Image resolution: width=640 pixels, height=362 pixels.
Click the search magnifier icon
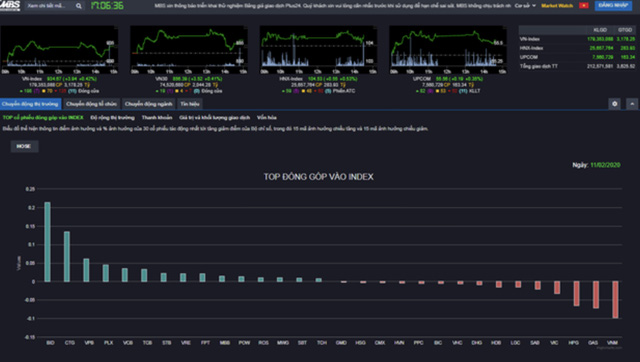click(x=79, y=6)
